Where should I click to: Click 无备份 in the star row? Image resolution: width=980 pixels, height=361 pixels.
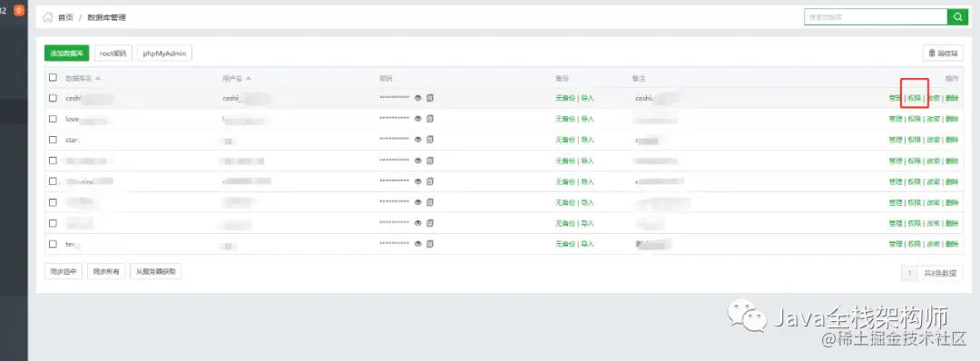pos(565,140)
